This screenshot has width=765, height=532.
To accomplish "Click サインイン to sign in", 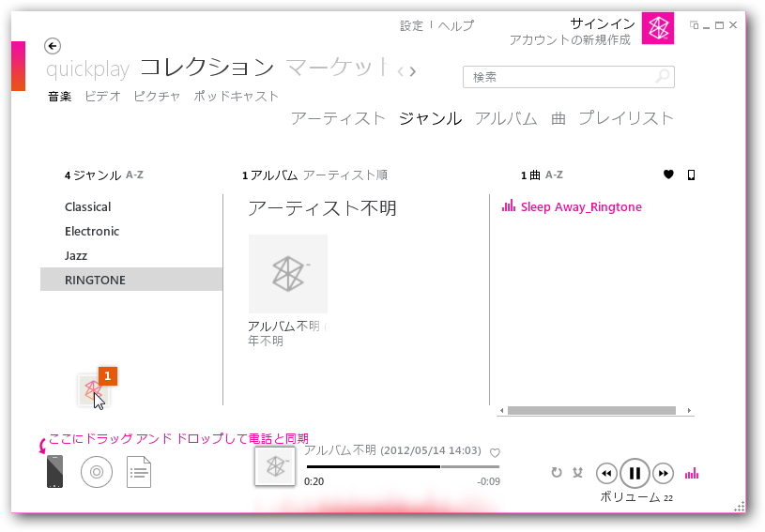I will click(603, 23).
